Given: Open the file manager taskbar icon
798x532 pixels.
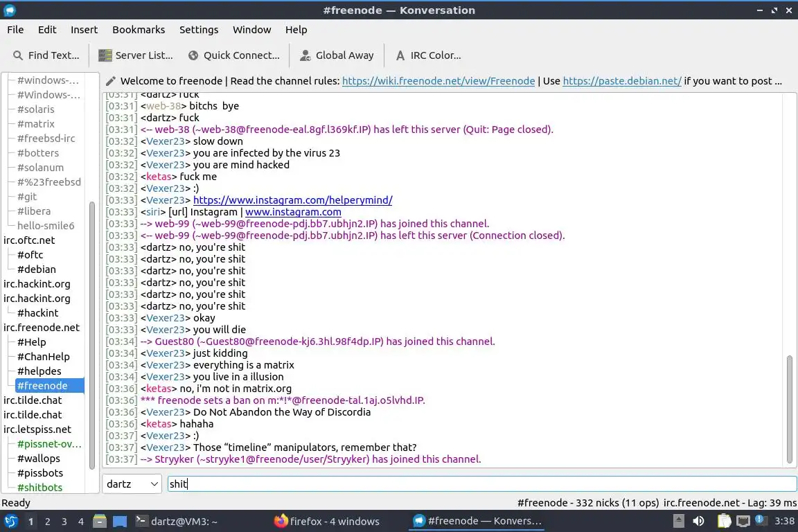Looking at the screenshot, I should (100, 522).
